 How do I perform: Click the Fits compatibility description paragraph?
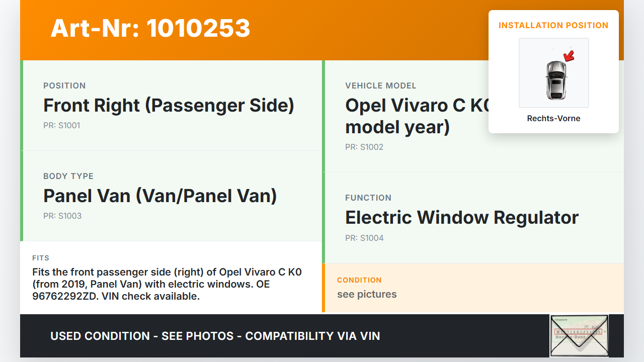pyautogui.click(x=167, y=284)
